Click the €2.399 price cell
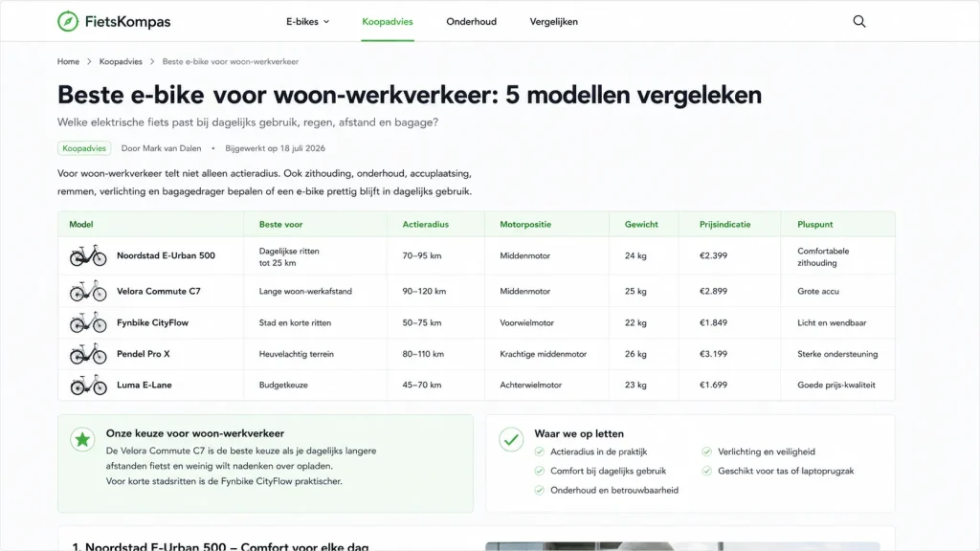 point(713,255)
